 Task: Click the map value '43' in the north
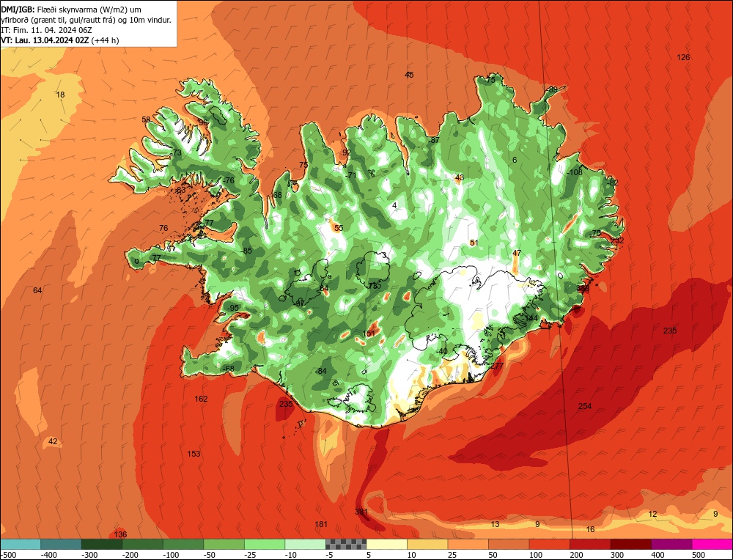pos(460,177)
